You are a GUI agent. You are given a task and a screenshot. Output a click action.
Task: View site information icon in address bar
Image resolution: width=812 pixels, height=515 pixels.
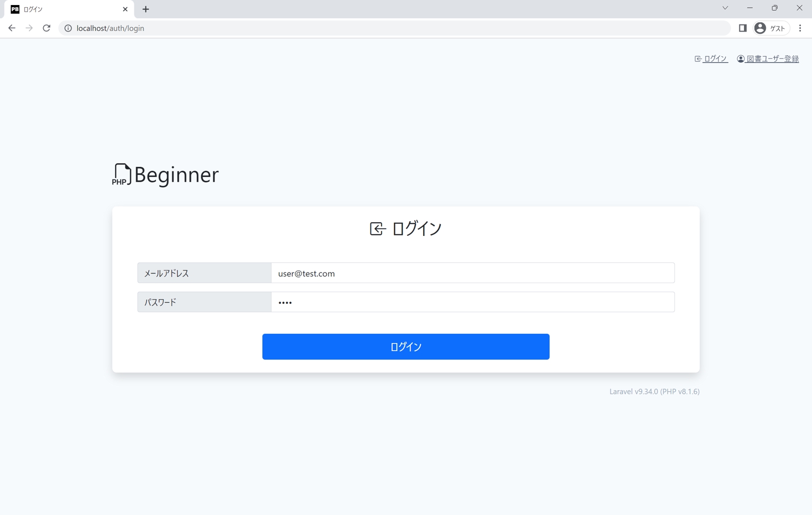pyautogui.click(x=68, y=28)
